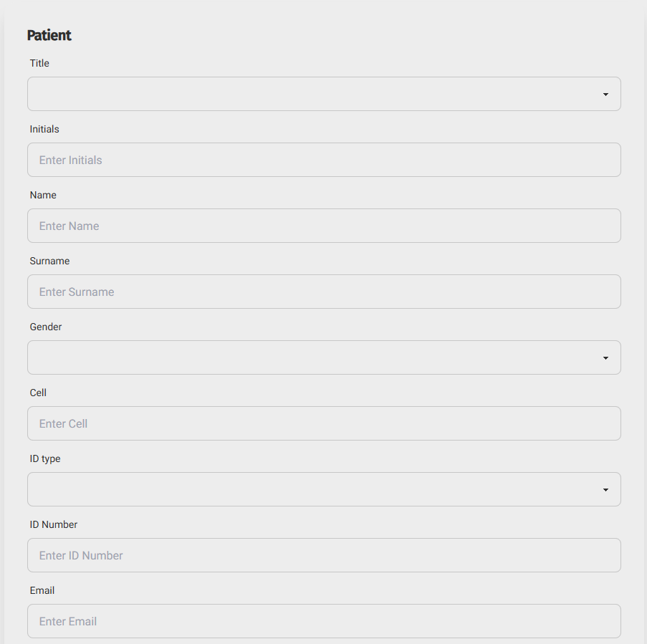Click the ID type dropdown arrow
Image resolution: width=647 pixels, height=644 pixels.
(x=605, y=490)
